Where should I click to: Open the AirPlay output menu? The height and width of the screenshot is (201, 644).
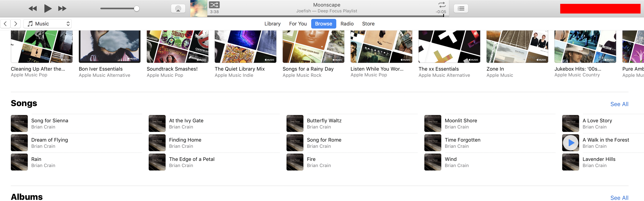(178, 8)
